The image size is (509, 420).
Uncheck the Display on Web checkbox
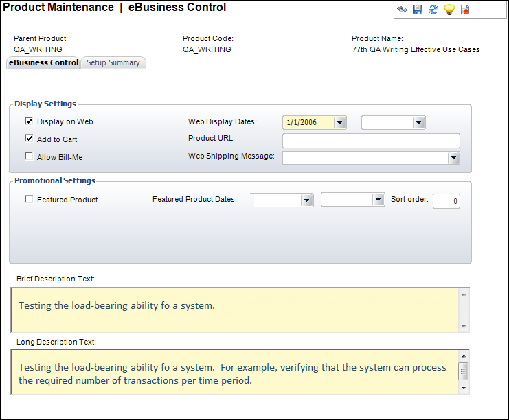pos(29,121)
